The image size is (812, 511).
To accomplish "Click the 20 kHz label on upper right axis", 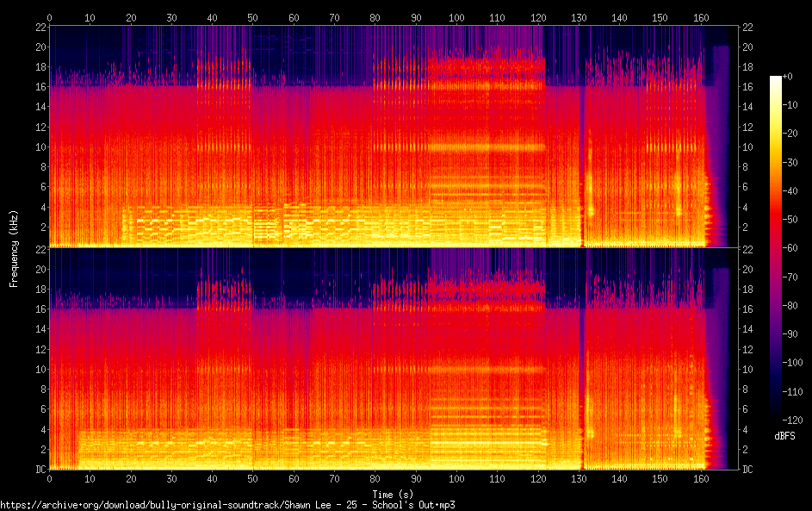I will (747, 47).
